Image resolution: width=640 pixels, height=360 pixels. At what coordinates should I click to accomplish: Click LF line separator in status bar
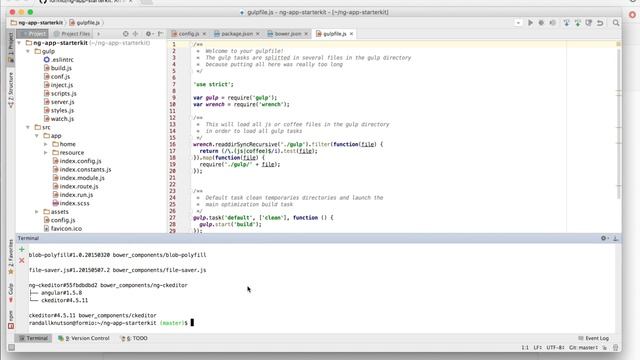(x=538, y=348)
